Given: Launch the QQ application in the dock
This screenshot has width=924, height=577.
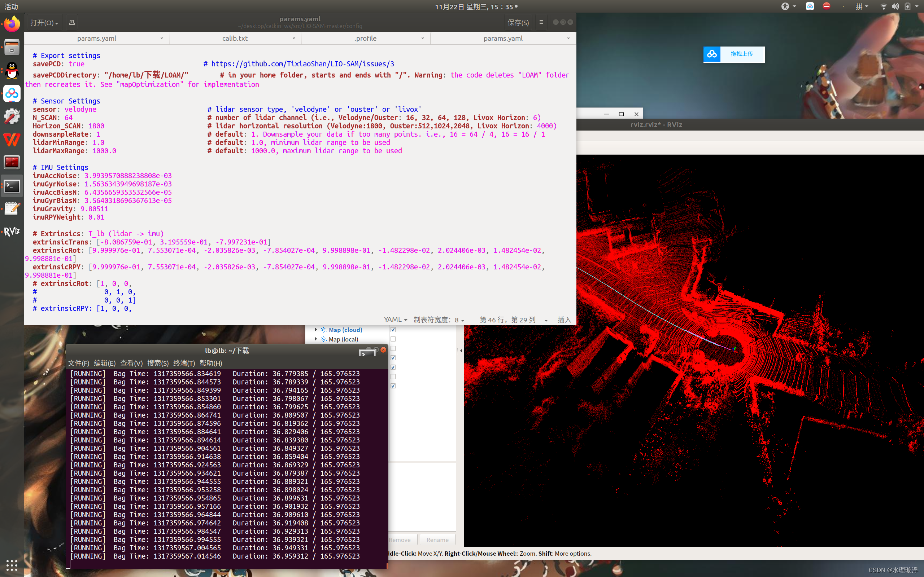Looking at the screenshot, I should [12, 71].
